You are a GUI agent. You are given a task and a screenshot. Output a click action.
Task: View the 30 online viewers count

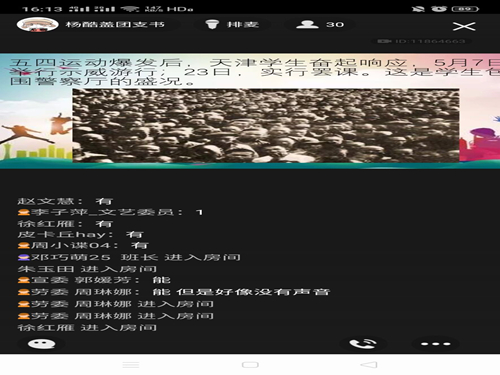[335, 24]
